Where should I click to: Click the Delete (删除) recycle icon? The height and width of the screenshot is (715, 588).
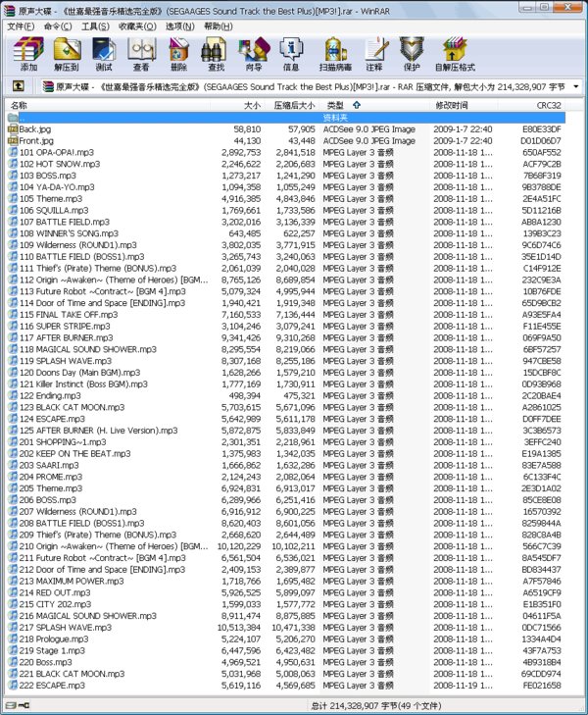point(178,54)
